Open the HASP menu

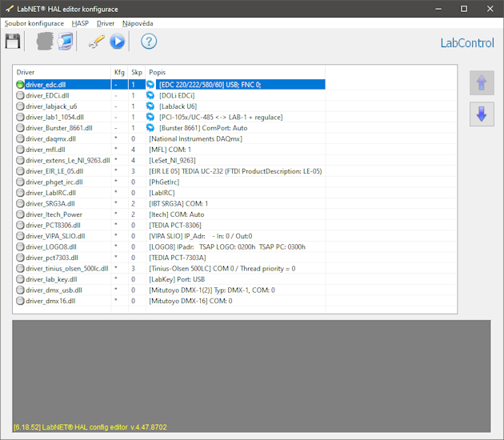coord(80,23)
